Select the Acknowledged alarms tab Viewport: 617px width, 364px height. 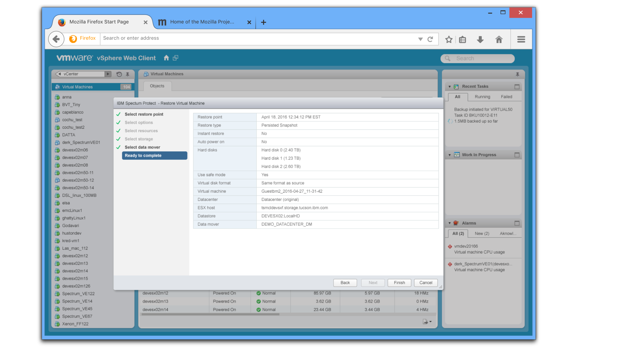click(508, 233)
